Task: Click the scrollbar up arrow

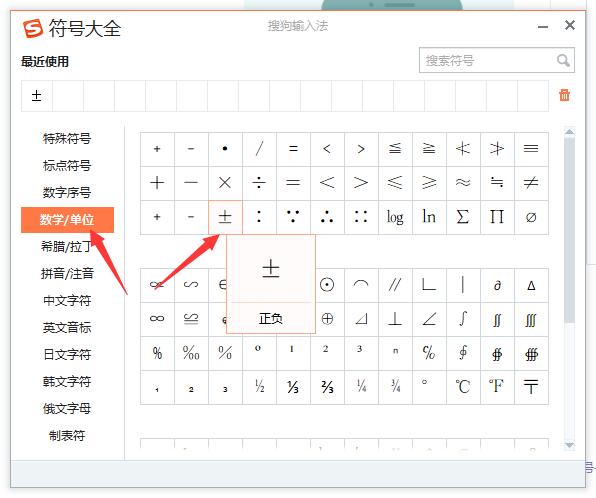Action: [x=569, y=132]
